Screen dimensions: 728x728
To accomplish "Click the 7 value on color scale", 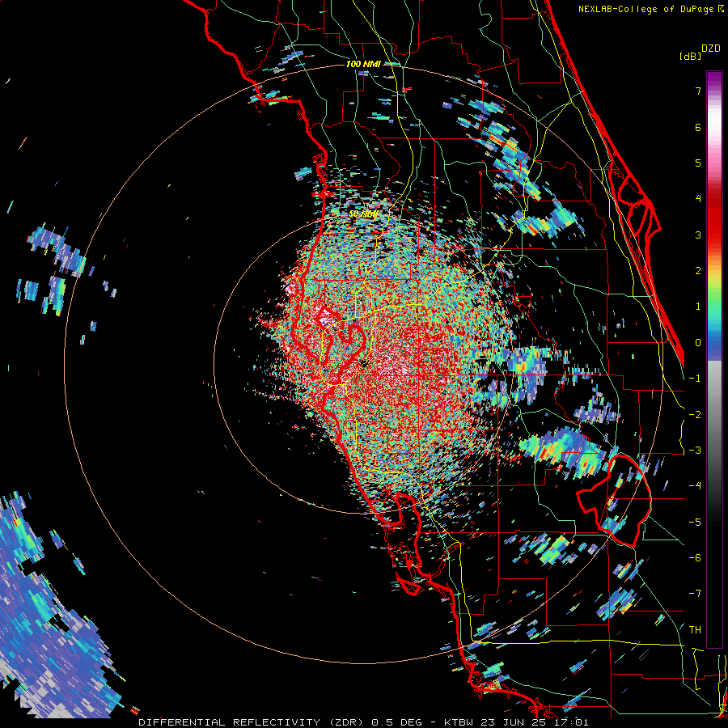I will (x=698, y=91).
